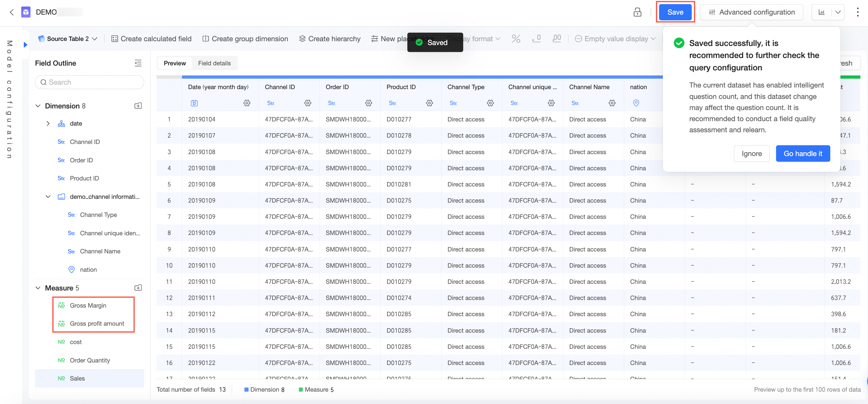Switch to the Field details tab
This screenshot has width=868, height=404.
click(x=214, y=63)
